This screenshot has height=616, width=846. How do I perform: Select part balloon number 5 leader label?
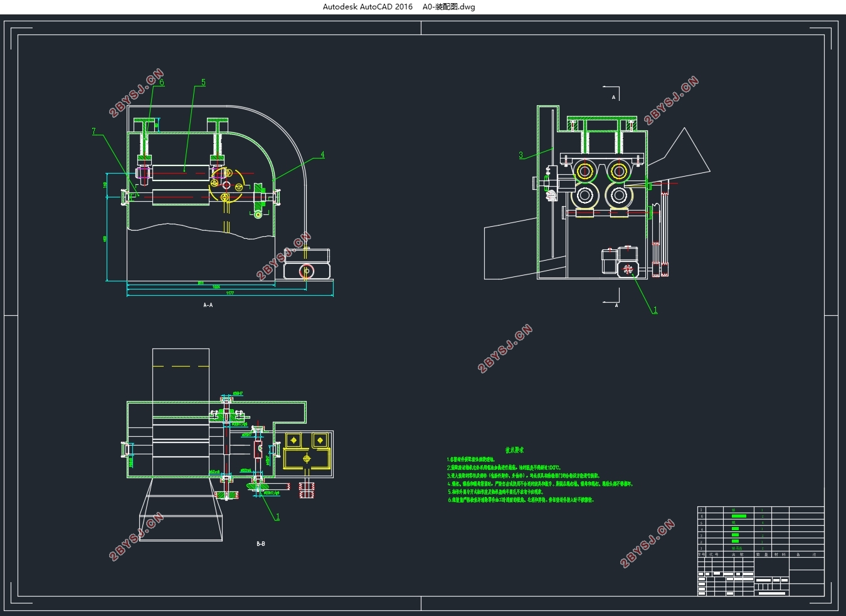tap(203, 83)
